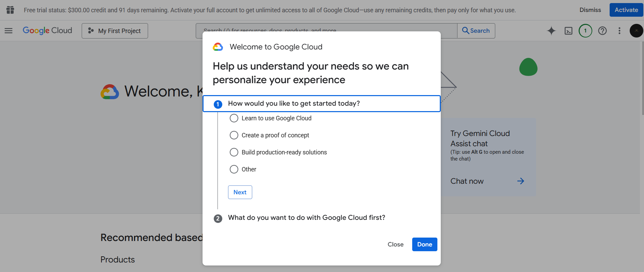Open the help question mark icon

[x=602, y=31]
